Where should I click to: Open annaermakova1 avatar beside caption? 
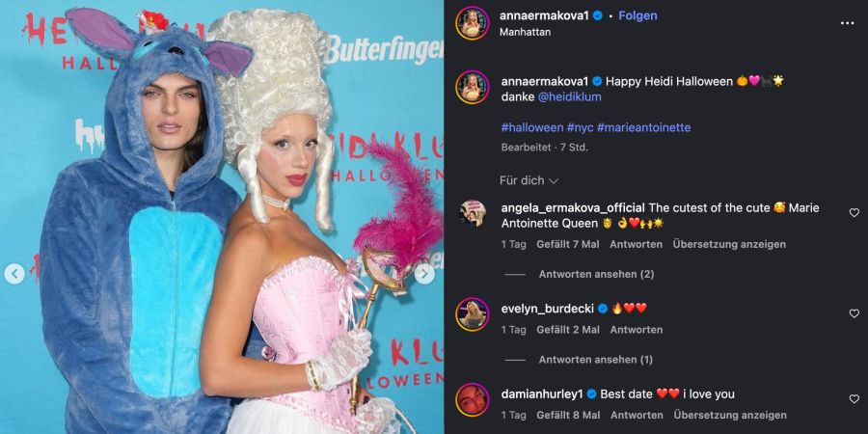point(473,87)
